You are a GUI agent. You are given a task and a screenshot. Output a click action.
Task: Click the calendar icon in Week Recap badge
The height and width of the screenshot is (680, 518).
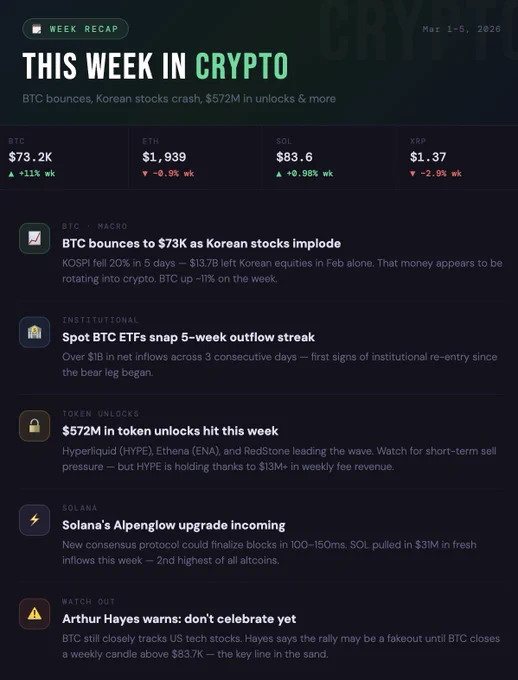[x=37, y=29]
